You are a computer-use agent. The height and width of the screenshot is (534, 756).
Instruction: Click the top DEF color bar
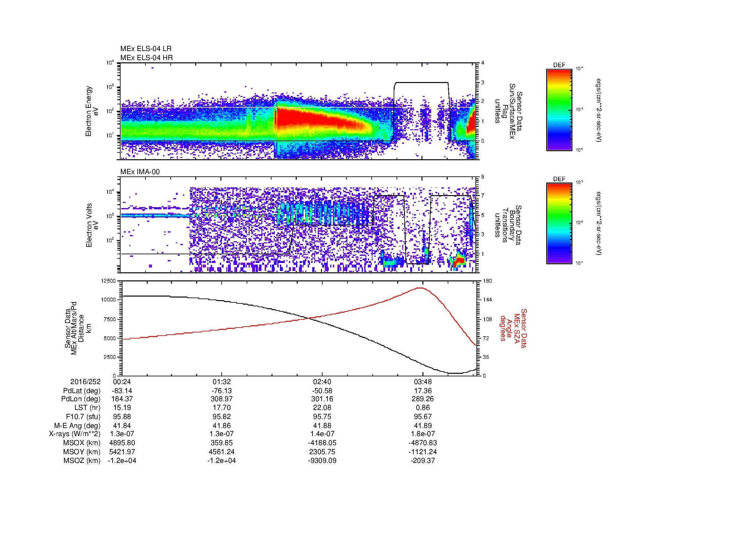pos(559,110)
